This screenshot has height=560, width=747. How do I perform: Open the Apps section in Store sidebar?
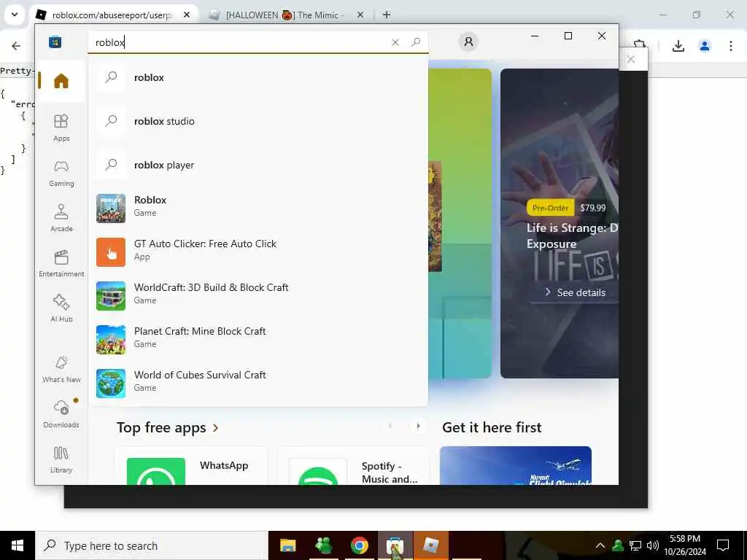61,128
